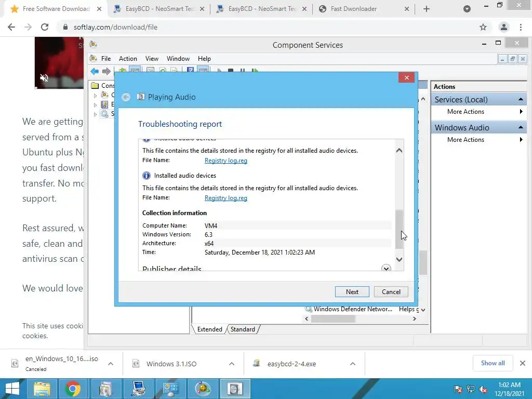Expand the Services tree node with the gear icon
The image size is (532, 399).
click(96, 114)
